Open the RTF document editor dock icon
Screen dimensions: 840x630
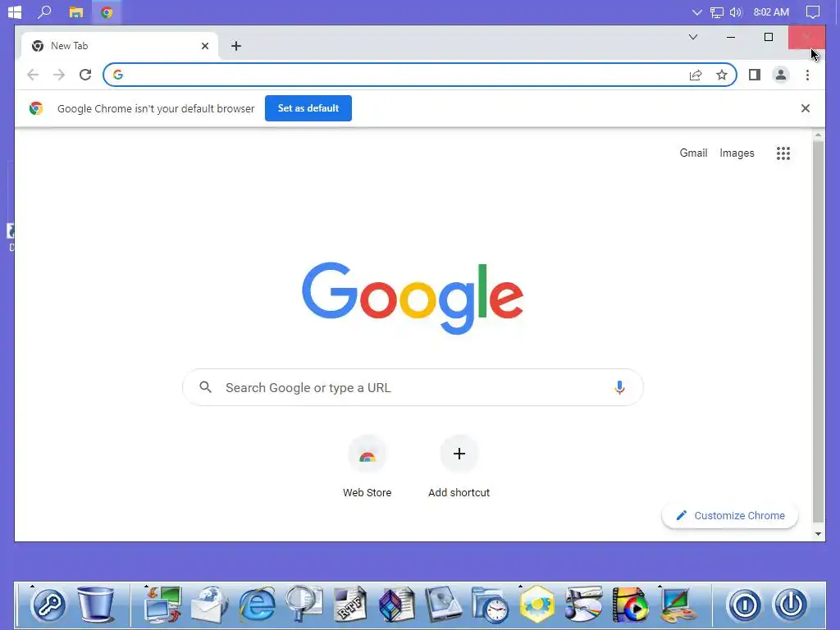pos(349,605)
